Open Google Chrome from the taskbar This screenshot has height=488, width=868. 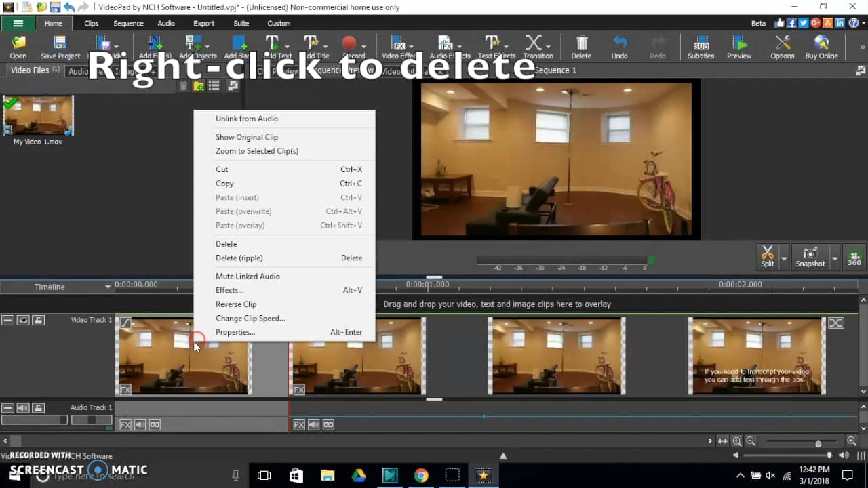point(421,475)
